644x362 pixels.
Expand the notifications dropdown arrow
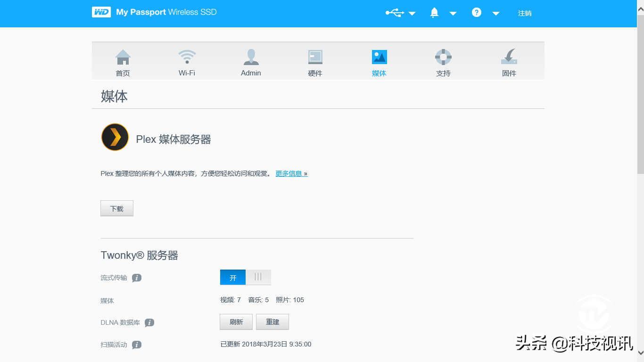pos(453,14)
